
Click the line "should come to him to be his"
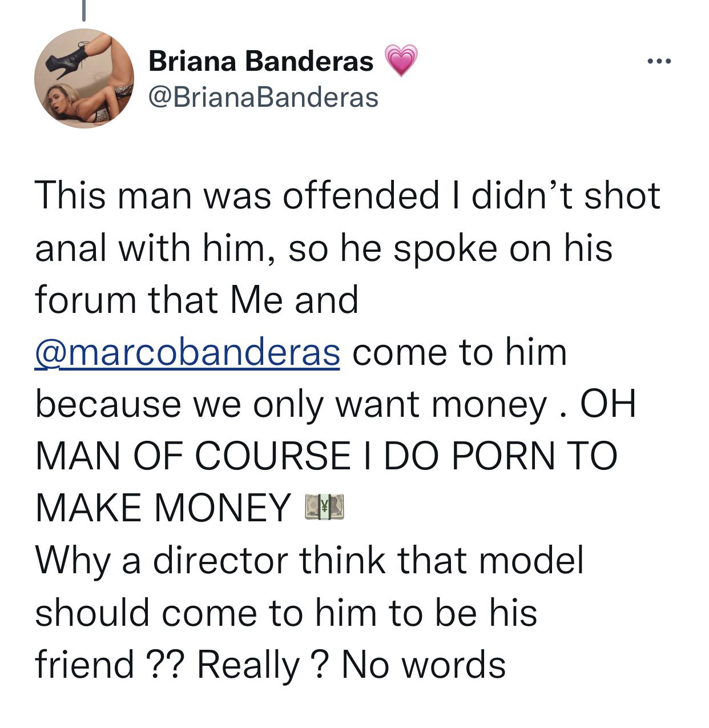point(286,613)
